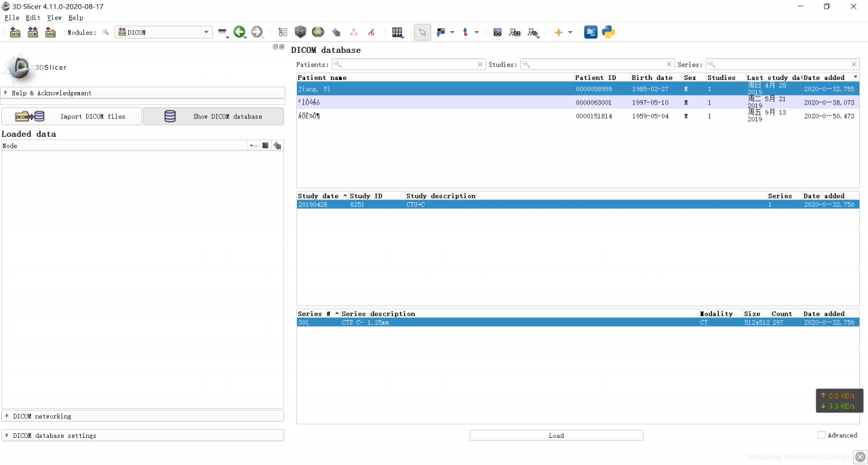Sort by Patient name column header
The image size is (868, 465).
point(435,77)
